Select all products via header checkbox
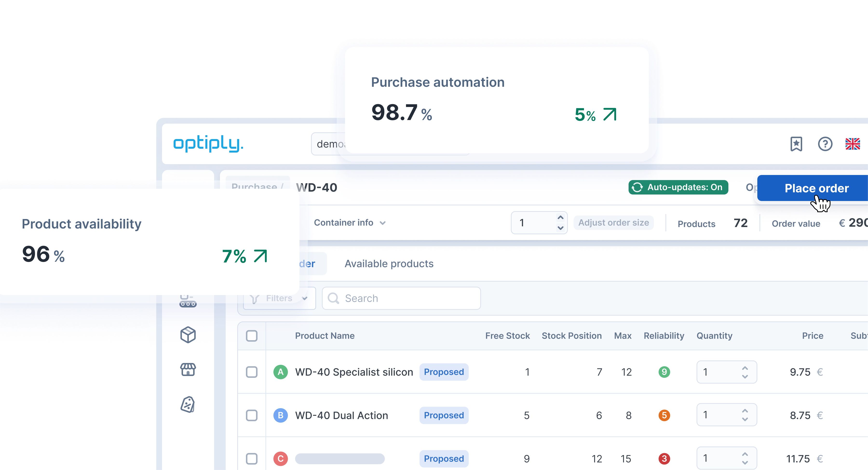Viewport: 868px width, 470px height. point(252,336)
